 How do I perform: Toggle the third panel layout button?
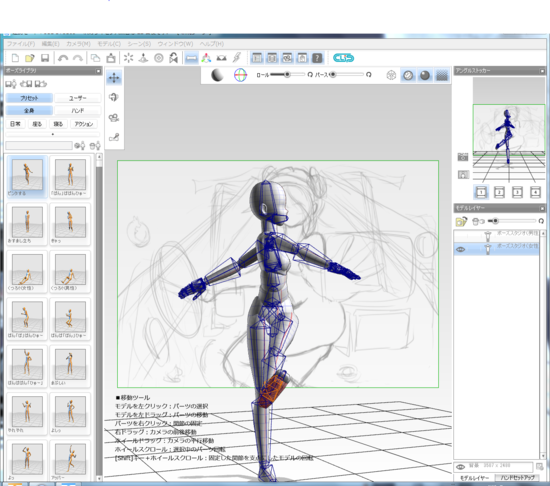287,58
